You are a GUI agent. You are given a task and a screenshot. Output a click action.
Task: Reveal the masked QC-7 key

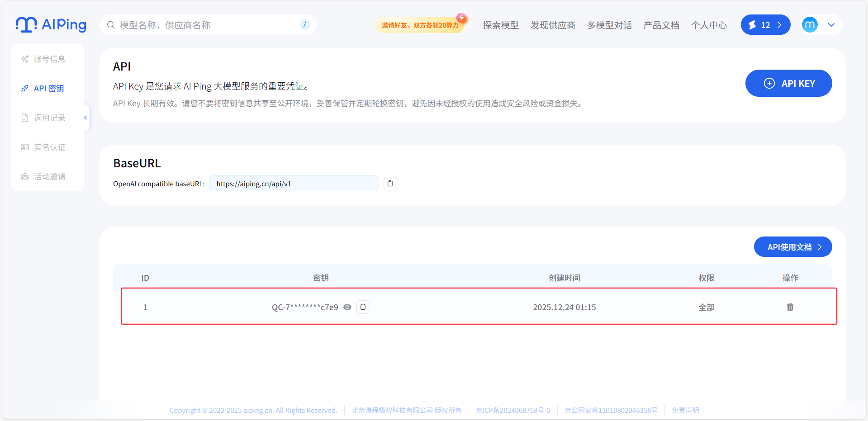[x=347, y=307]
